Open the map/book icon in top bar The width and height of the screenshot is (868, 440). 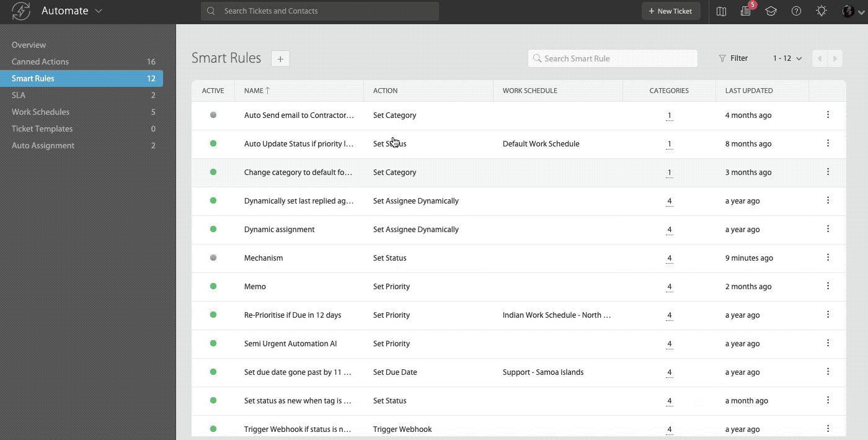click(x=721, y=11)
